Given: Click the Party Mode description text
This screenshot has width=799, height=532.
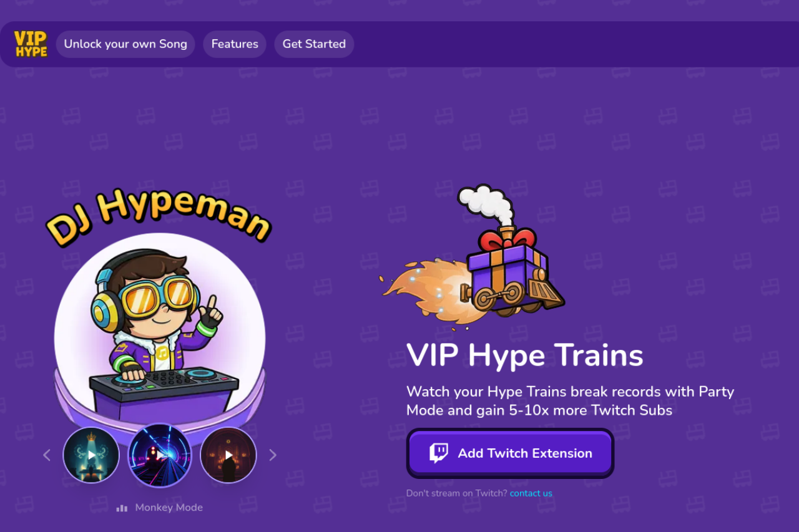Looking at the screenshot, I should click(x=571, y=401).
